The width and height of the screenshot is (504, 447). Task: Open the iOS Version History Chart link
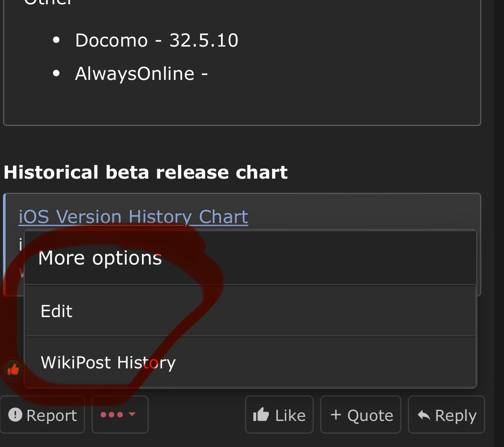click(x=133, y=217)
